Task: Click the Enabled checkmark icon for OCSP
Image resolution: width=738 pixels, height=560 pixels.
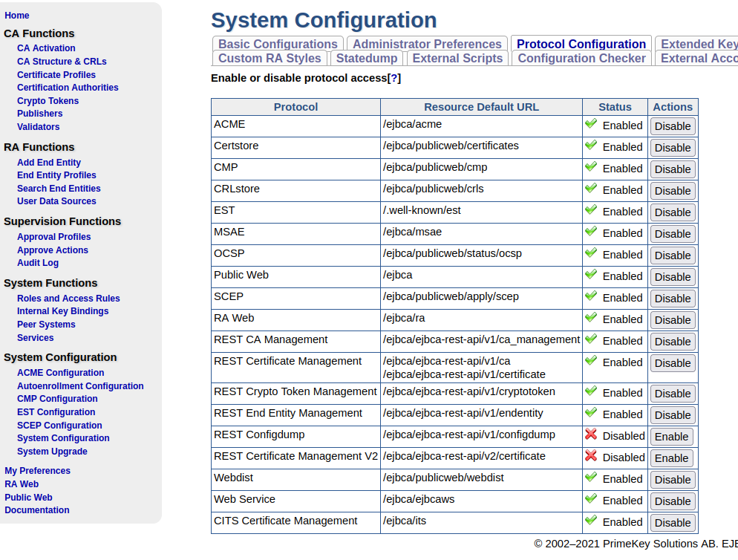Action: tap(590, 254)
